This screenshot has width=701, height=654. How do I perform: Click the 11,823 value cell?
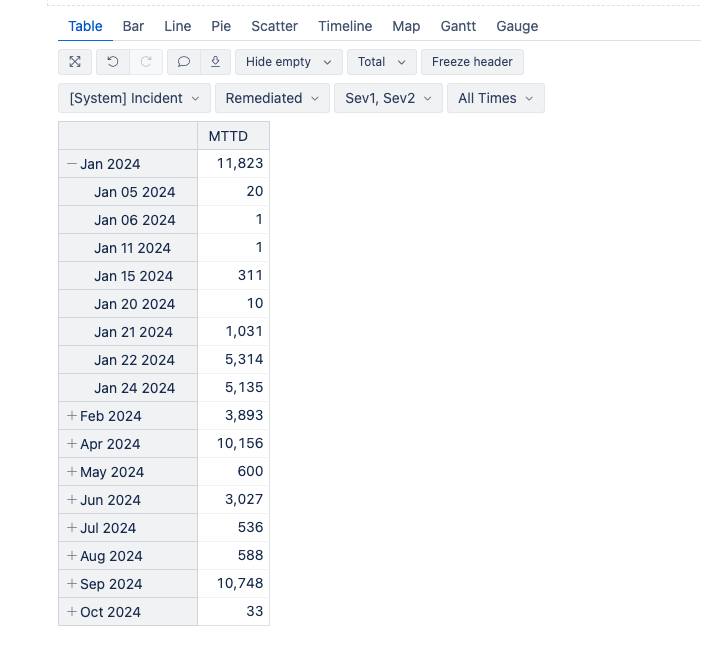coord(233,164)
